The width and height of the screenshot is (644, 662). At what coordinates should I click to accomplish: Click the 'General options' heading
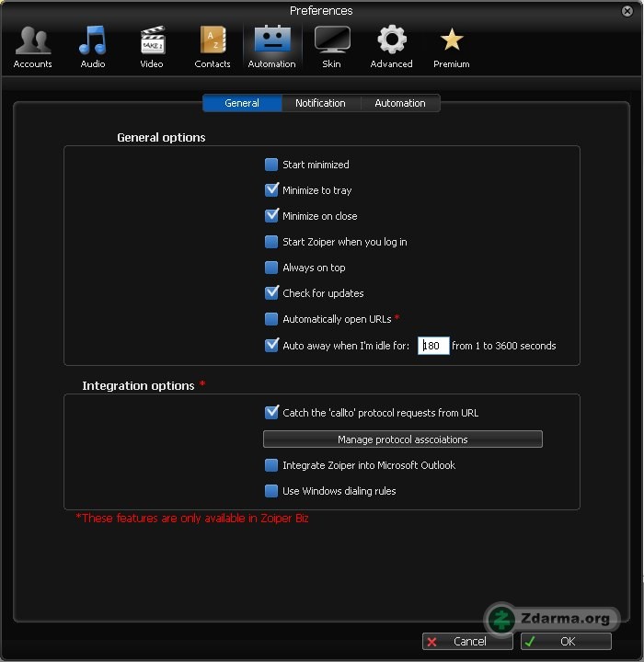161,137
